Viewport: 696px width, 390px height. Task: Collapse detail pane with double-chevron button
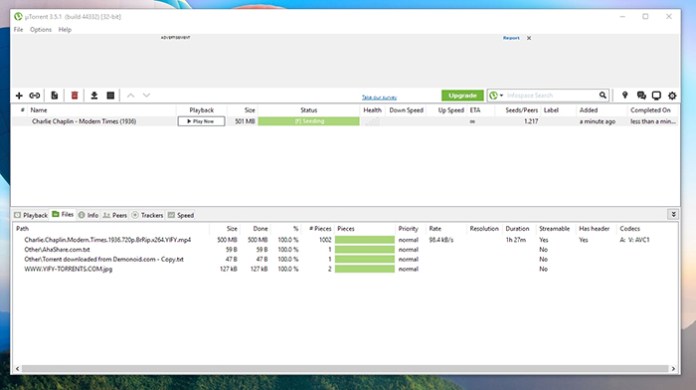[x=673, y=215]
